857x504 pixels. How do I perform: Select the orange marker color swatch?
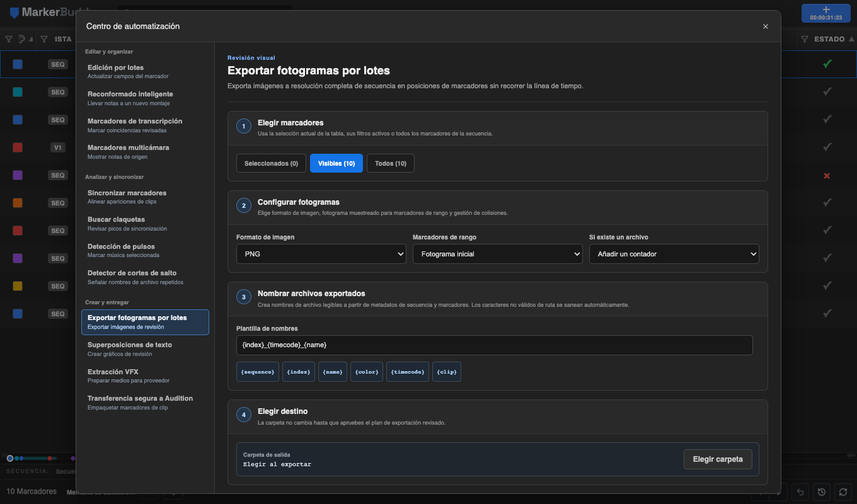click(18, 203)
